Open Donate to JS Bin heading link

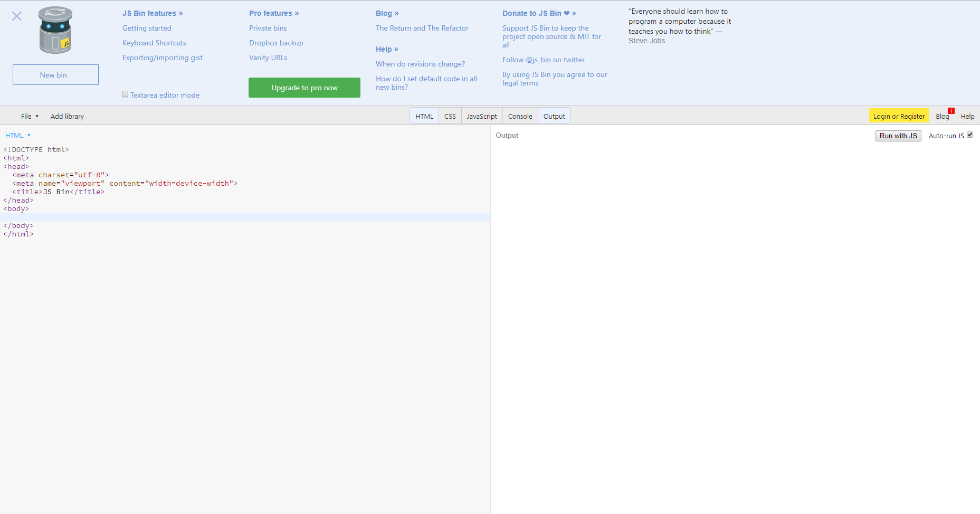click(539, 13)
